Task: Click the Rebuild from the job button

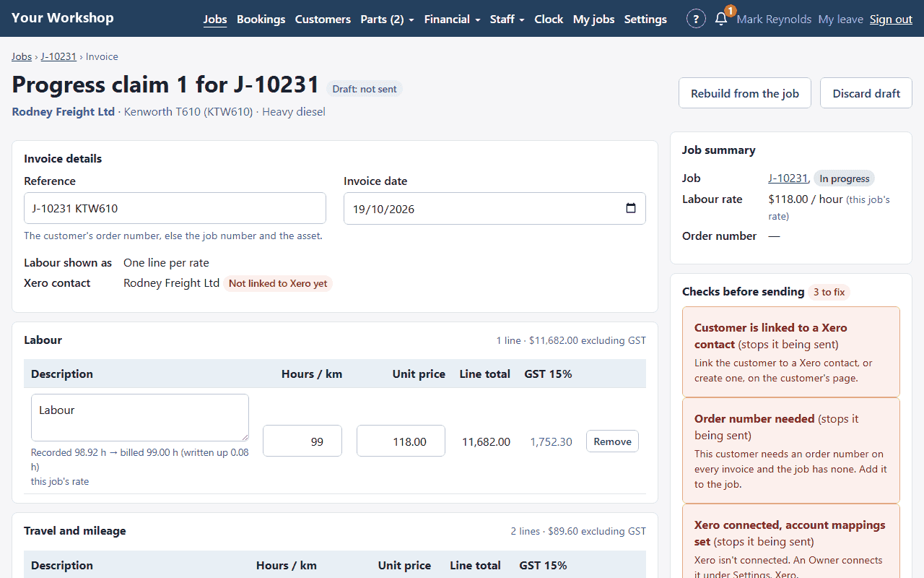Action: [745, 93]
